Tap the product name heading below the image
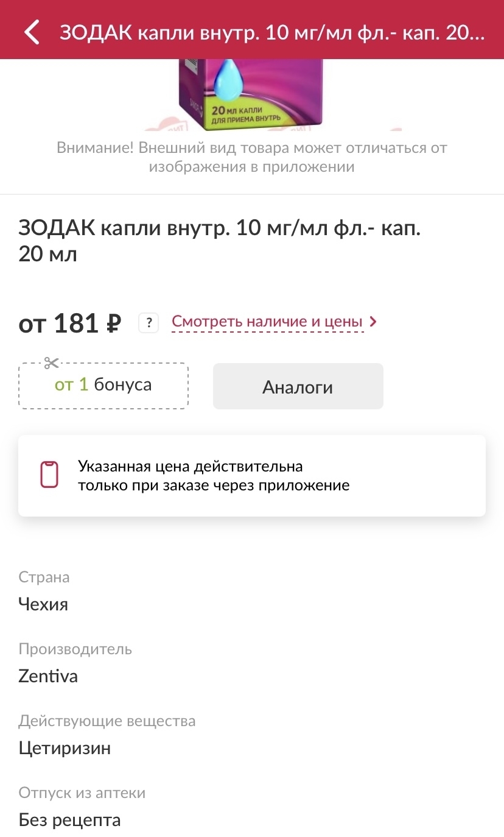This screenshot has width=504, height=837. click(x=220, y=241)
